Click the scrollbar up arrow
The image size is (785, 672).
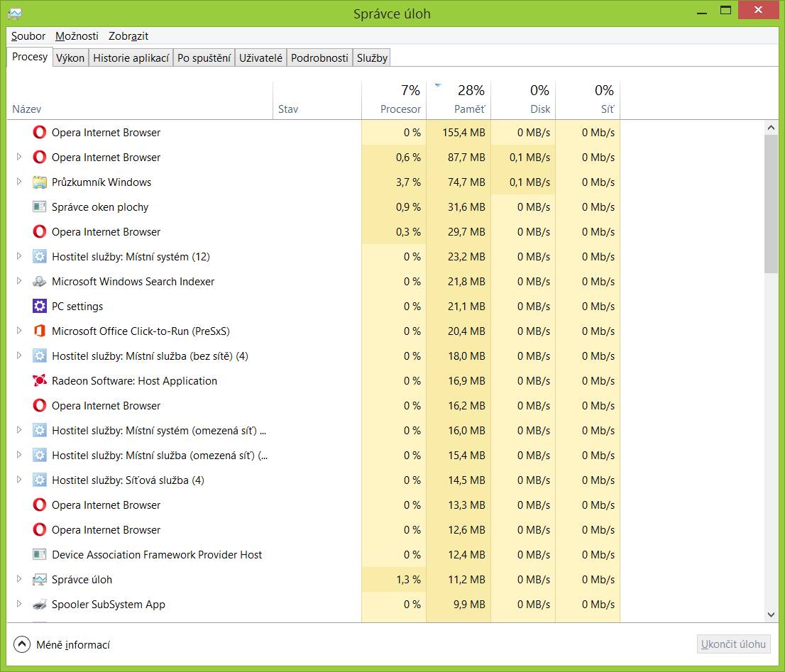(x=771, y=128)
